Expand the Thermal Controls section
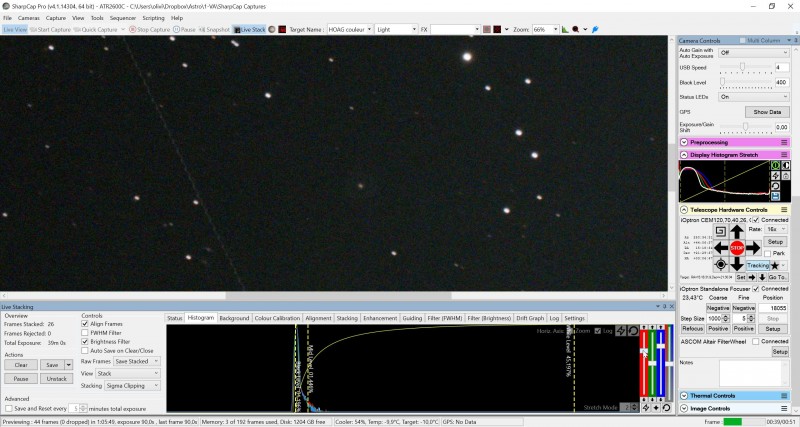Image resolution: width=800 pixels, height=427 pixels. click(684, 396)
